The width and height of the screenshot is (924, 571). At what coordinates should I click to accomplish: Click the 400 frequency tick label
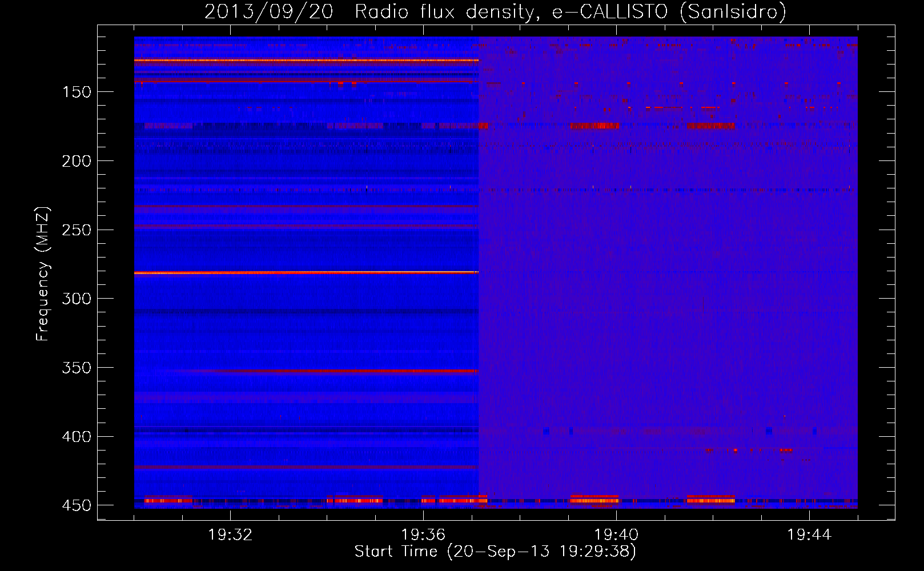77,437
